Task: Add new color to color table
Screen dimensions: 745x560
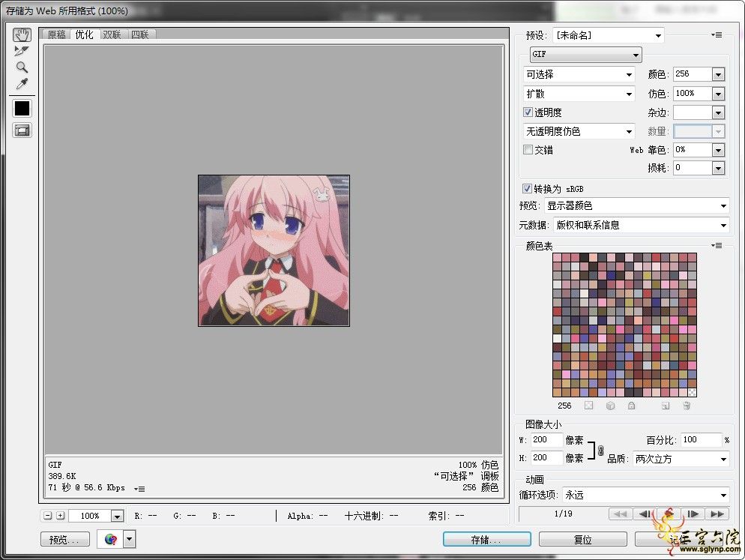Action: click(x=666, y=406)
